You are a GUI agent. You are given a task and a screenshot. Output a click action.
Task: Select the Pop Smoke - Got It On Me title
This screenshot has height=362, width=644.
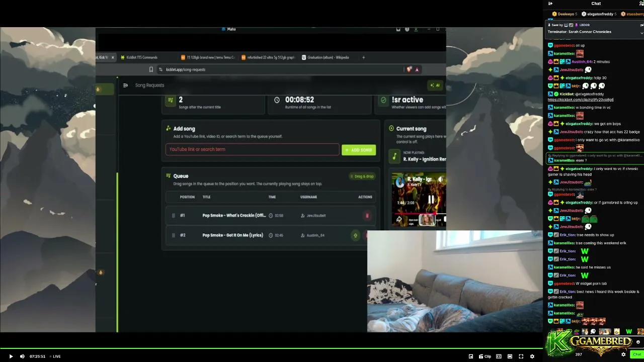(232, 235)
